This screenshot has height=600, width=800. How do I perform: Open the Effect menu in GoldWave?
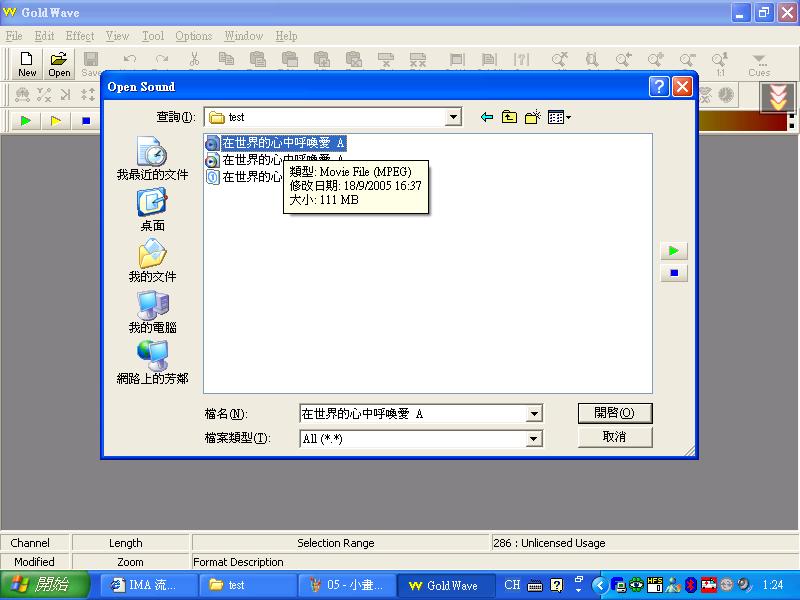pos(80,36)
